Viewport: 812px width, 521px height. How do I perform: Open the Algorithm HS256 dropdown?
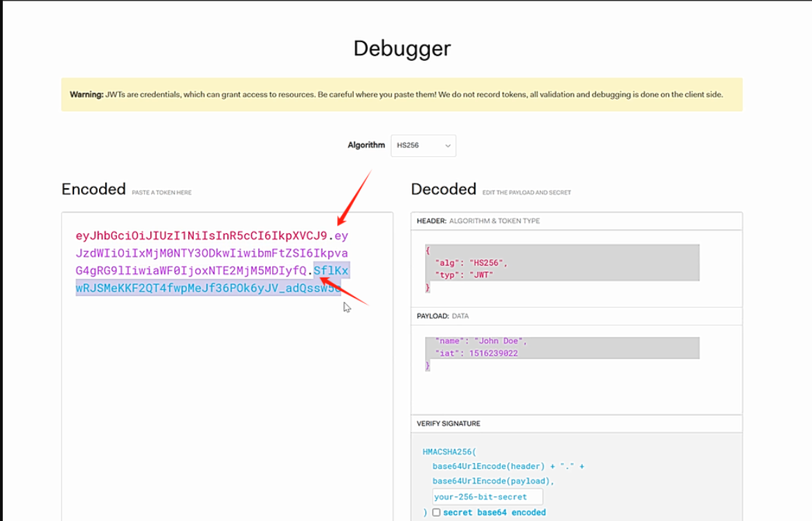(423, 145)
